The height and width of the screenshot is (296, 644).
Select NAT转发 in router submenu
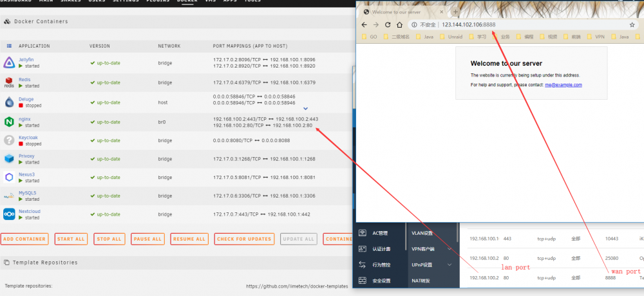coord(421,281)
